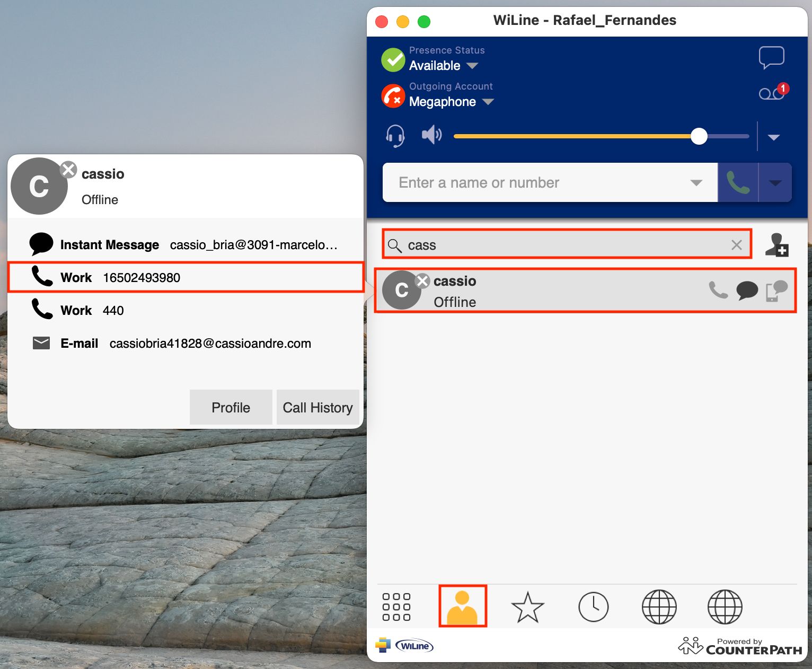Expand the call button options arrow
The width and height of the screenshot is (812, 669).
coord(775,182)
